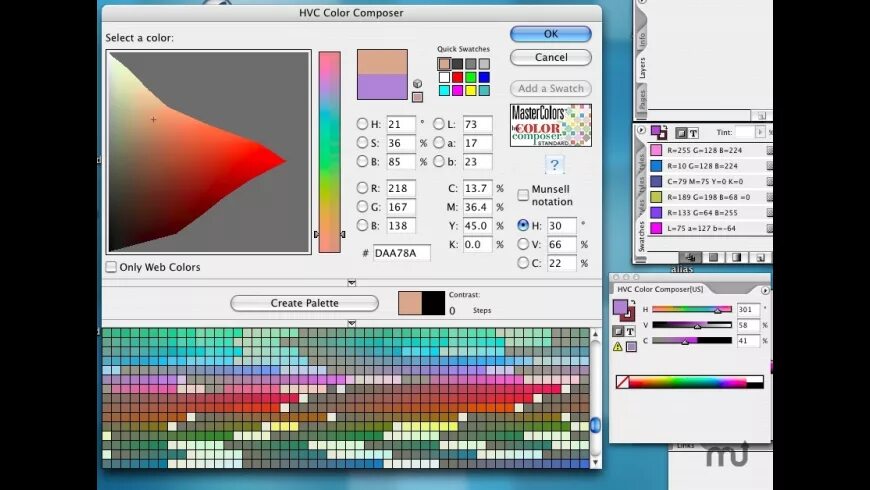Select the C=79 M=75 Y=0 K=0 swatch row
This screenshot has height=490, width=870.
711,181
